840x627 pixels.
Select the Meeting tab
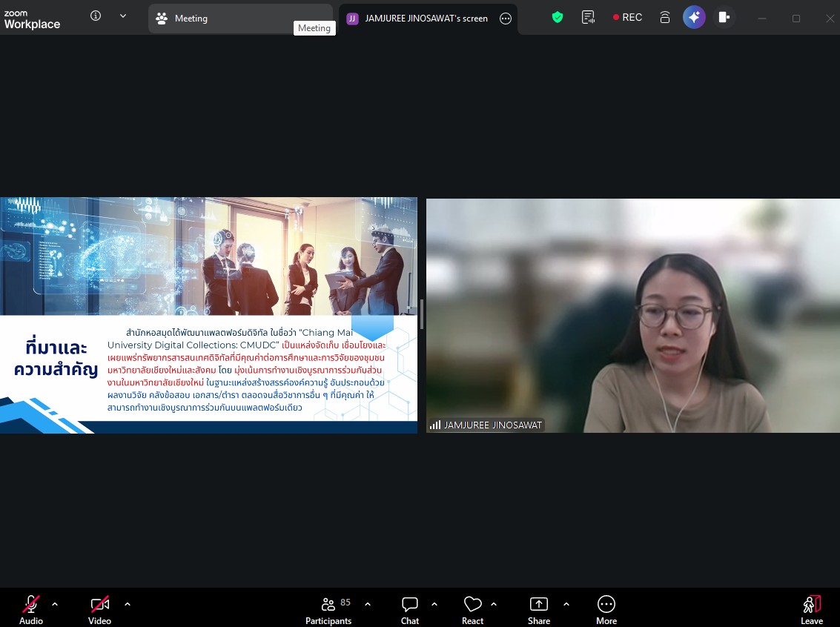click(x=239, y=19)
